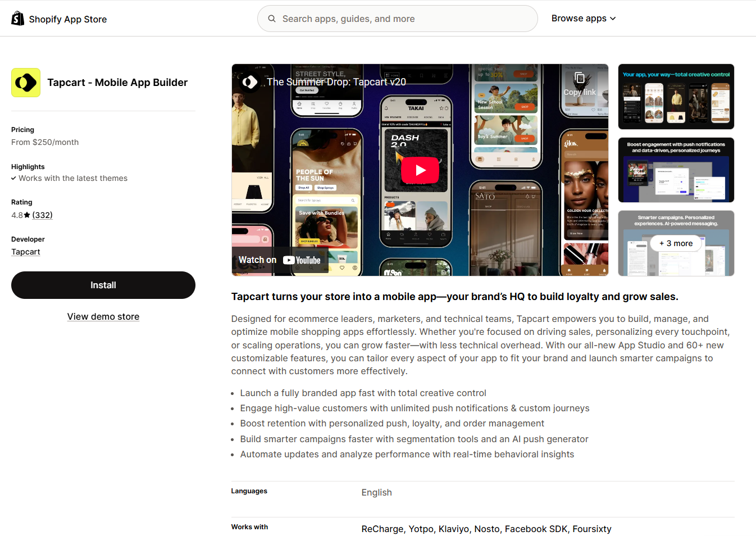Click the rating star icon

(x=27, y=215)
